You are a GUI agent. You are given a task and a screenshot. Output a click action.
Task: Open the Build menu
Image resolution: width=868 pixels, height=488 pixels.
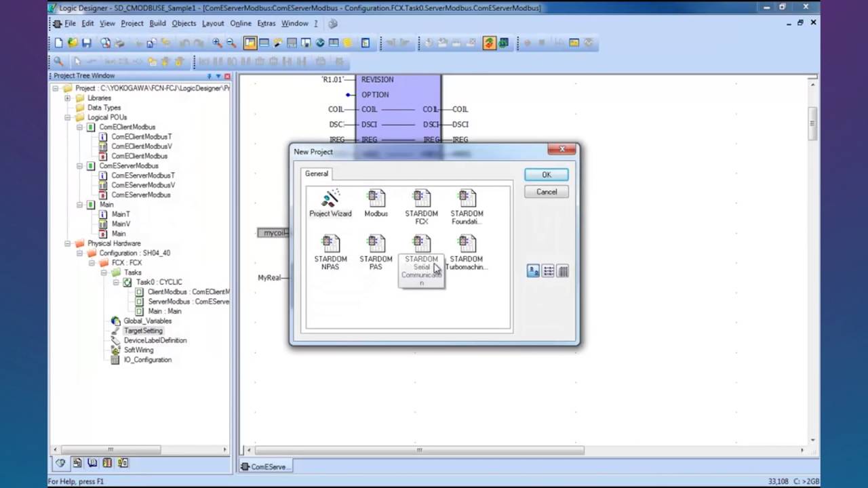click(157, 23)
